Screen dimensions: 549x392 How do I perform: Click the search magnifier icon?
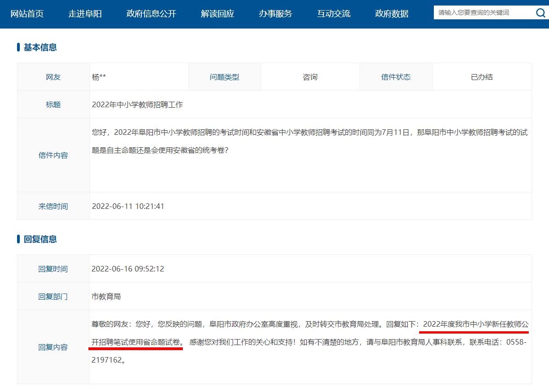[540, 13]
